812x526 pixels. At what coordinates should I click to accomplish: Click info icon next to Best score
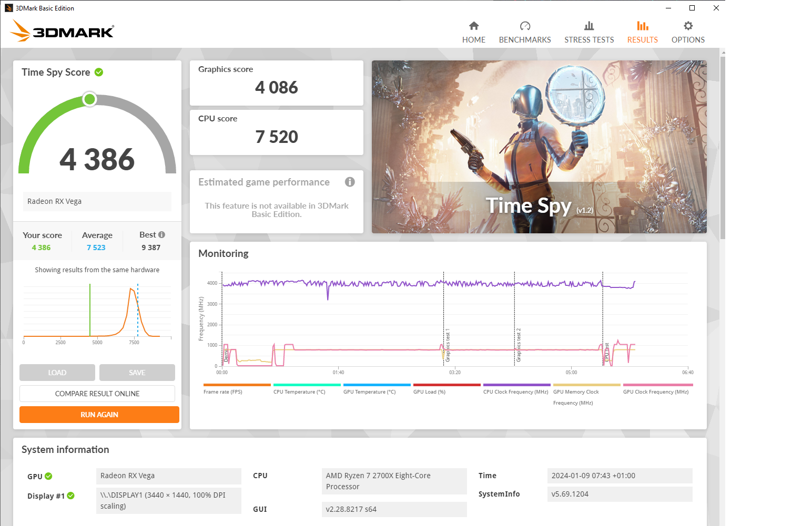pos(162,235)
